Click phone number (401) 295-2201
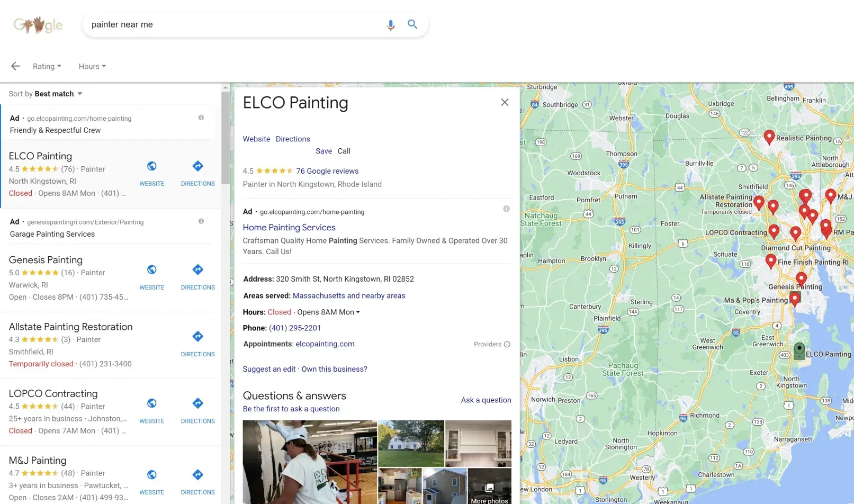 click(x=295, y=328)
